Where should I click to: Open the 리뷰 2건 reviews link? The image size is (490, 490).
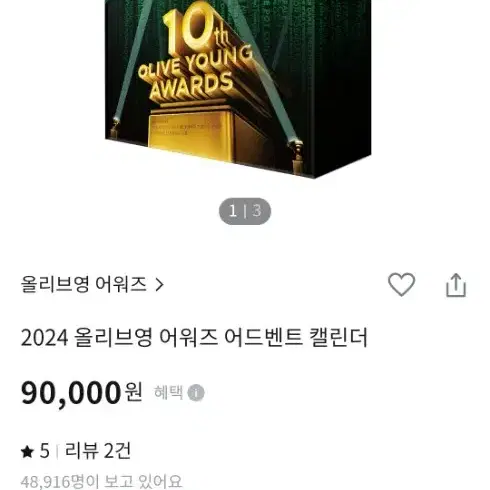pyautogui.click(x=98, y=451)
